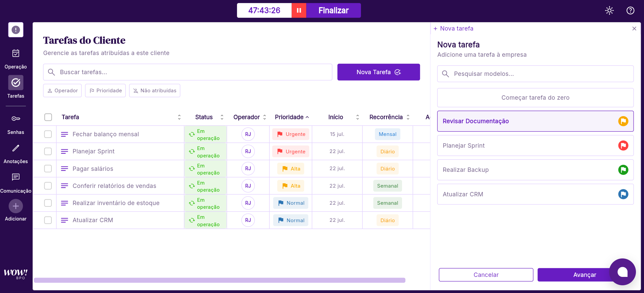The width and height of the screenshot is (644, 293).
Task: Open Anotações pencil icon
Action: (16, 148)
